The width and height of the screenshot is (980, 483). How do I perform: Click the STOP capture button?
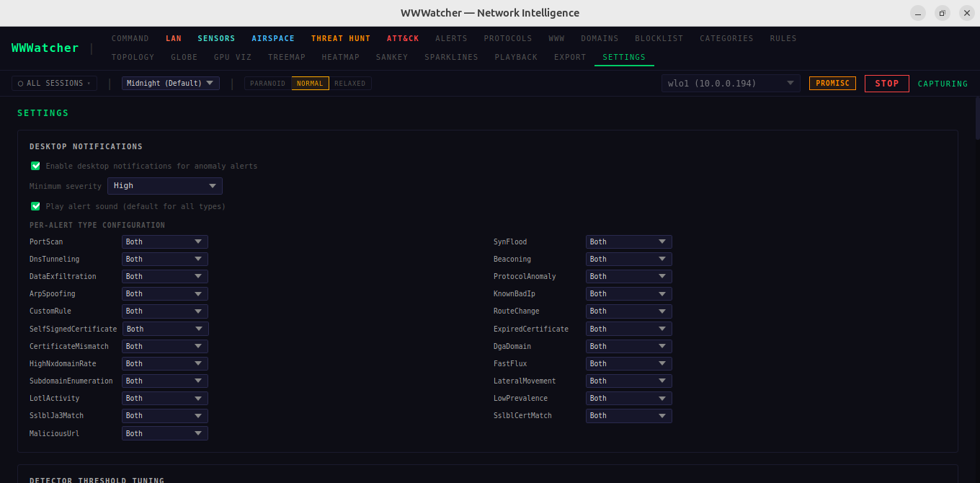[x=887, y=84]
